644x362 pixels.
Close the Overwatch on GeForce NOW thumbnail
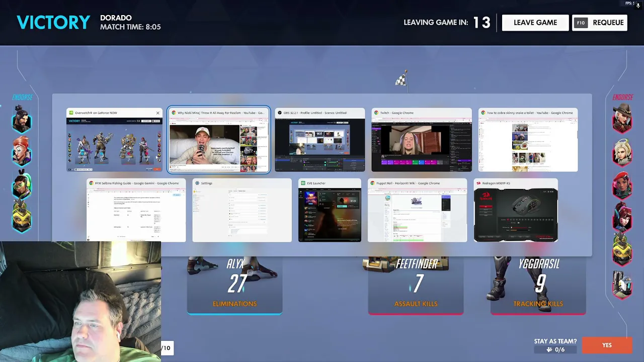157,113
